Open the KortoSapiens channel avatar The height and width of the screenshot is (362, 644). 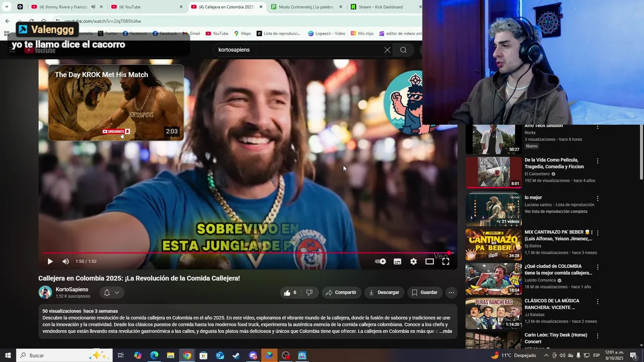(x=45, y=293)
